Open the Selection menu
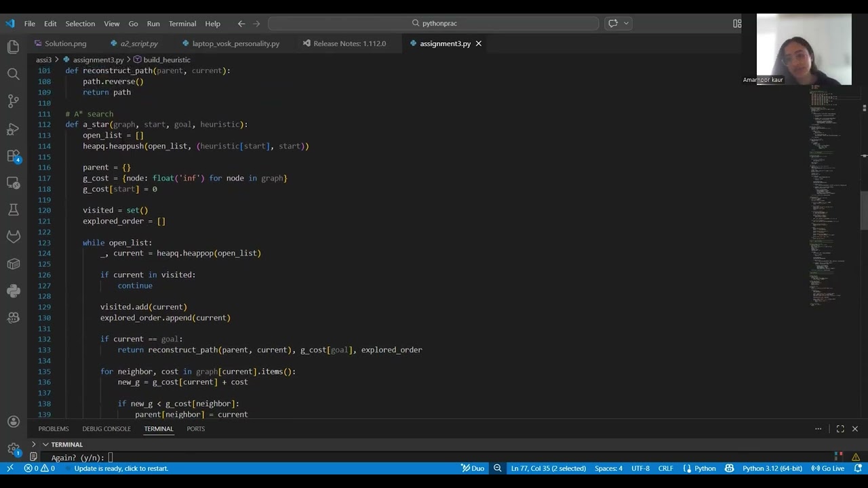 tap(80, 24)
